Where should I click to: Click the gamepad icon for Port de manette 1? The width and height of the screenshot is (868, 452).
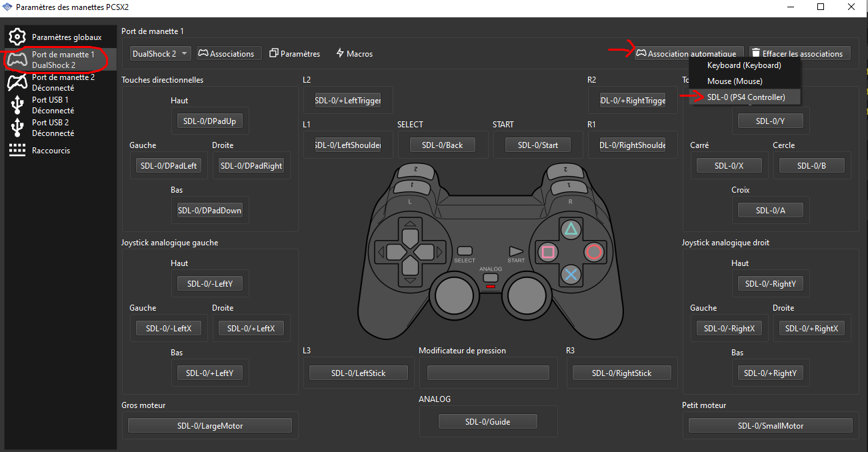17,59
